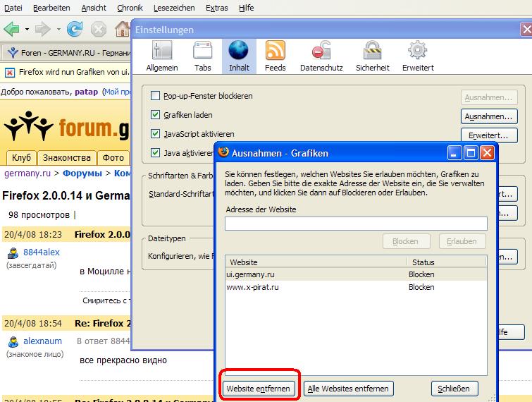532x402 pixels.
Task: Click the disabled Blocken button
Action: tap(406, 241)
